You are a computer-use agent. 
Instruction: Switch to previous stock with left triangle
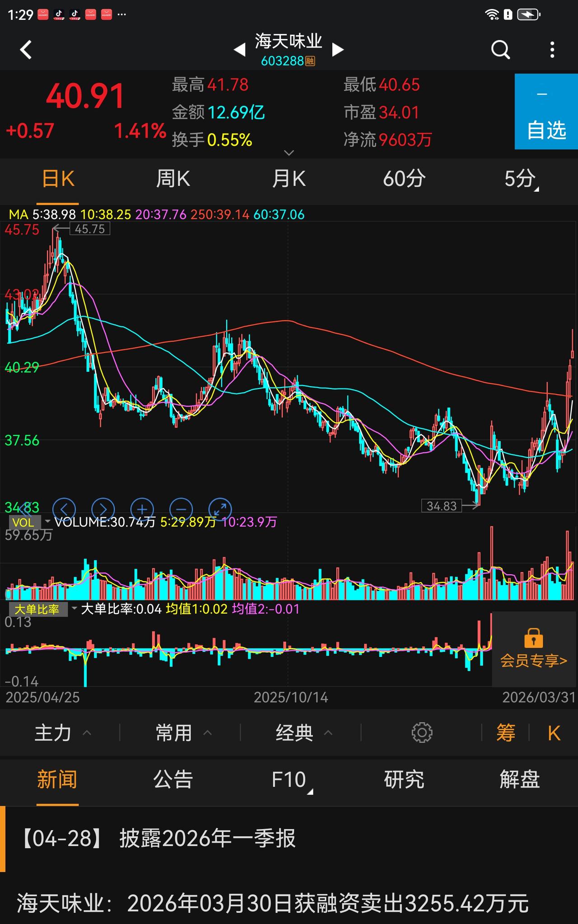[x=240, y=50]
